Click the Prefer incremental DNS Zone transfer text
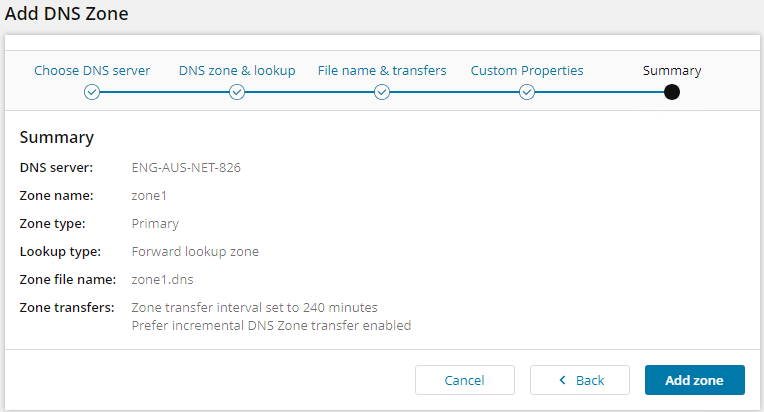 [x=271, y=325]
